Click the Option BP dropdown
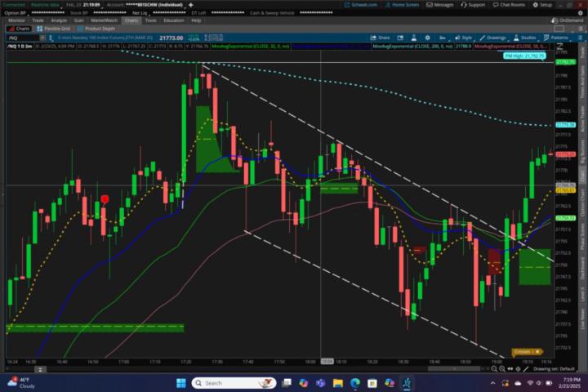Image resolution: width=588 pixels, height=392 pixels. (16, 13)
